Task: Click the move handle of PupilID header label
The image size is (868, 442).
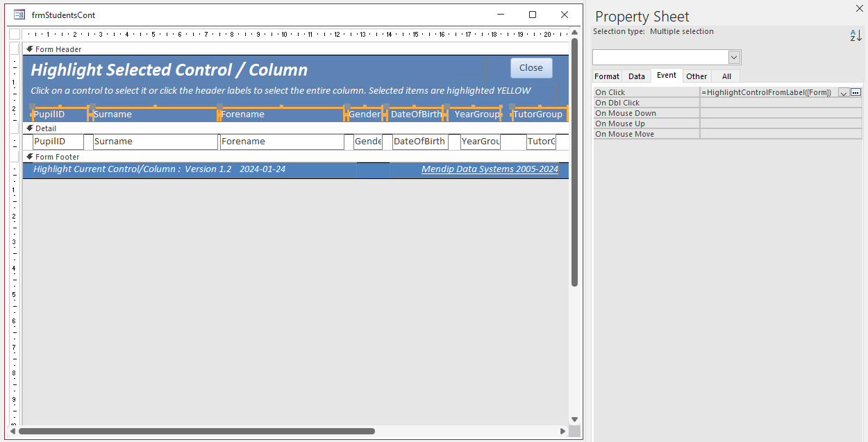Action: [33, 107]
